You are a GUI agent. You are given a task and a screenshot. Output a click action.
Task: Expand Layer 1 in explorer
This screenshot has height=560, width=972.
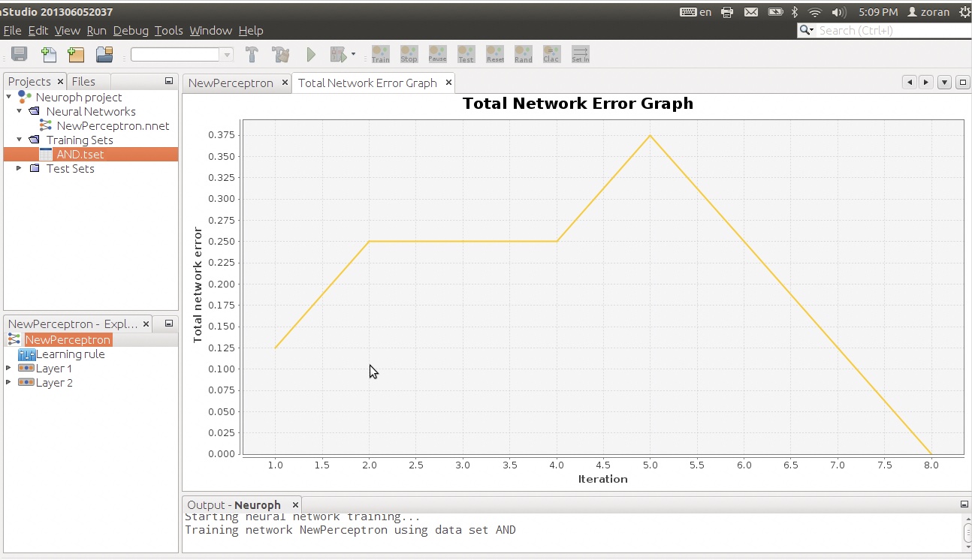[9, 368]
